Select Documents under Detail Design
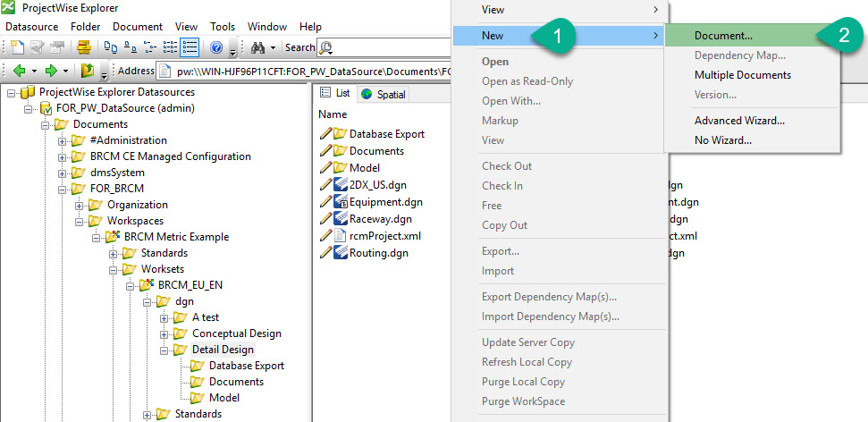Screen dimensions: 868x422 coord(236,382)
